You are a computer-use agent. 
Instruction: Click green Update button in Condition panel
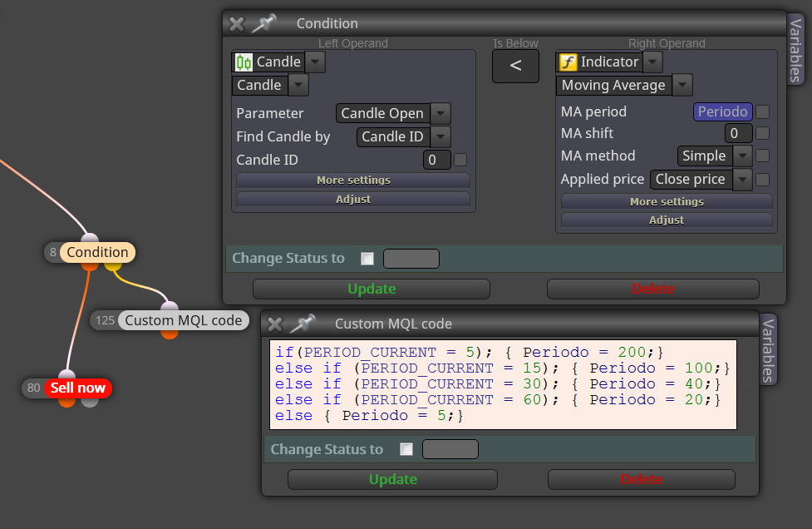pos(372,289)
